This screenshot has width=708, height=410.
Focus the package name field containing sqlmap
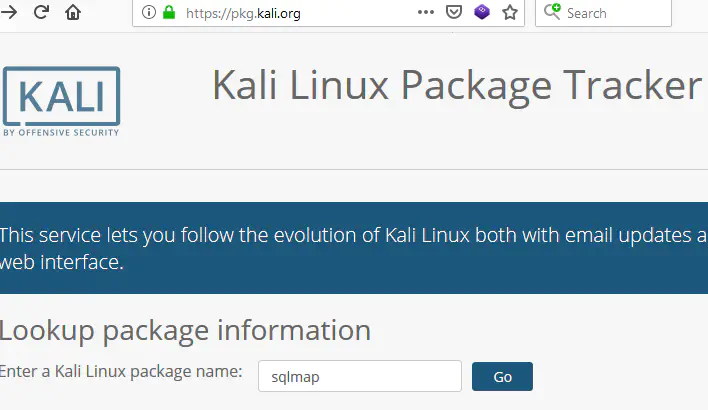360,376
